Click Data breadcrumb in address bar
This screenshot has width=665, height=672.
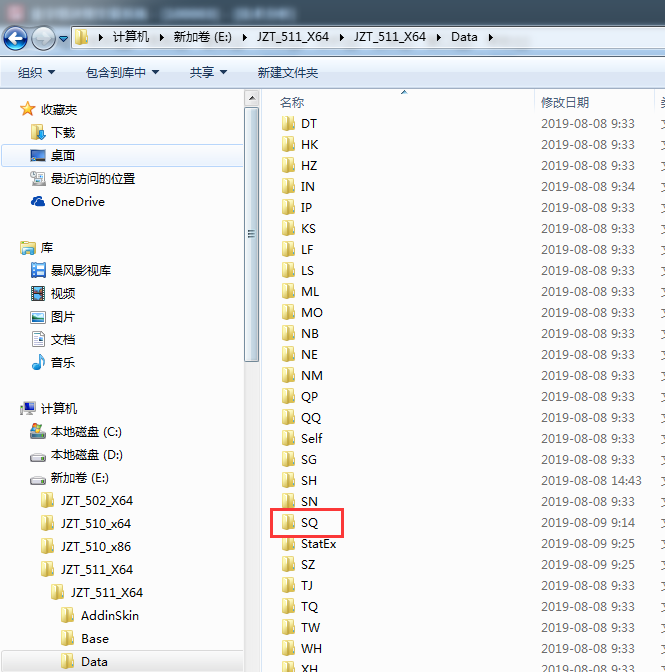[464, 37]
